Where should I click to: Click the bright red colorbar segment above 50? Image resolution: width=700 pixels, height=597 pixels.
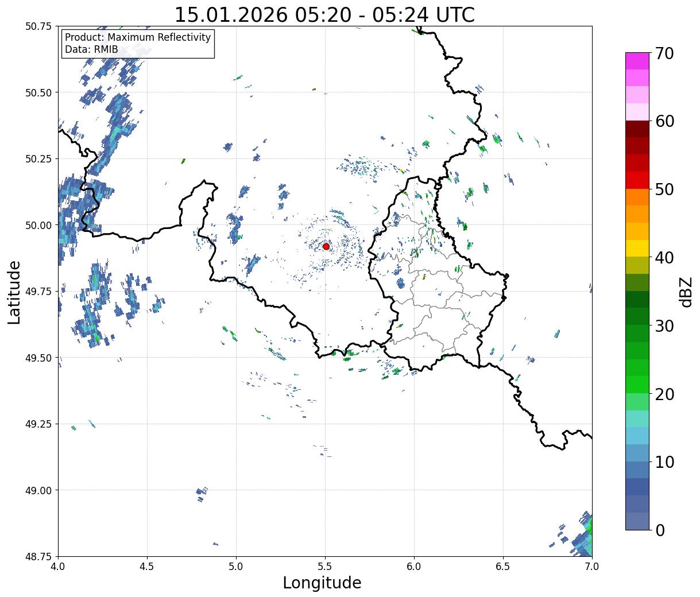pos(637,180)
